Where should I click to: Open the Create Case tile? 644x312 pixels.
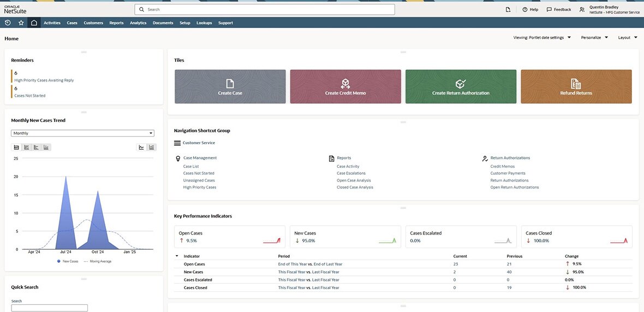(x=230, y=86)
